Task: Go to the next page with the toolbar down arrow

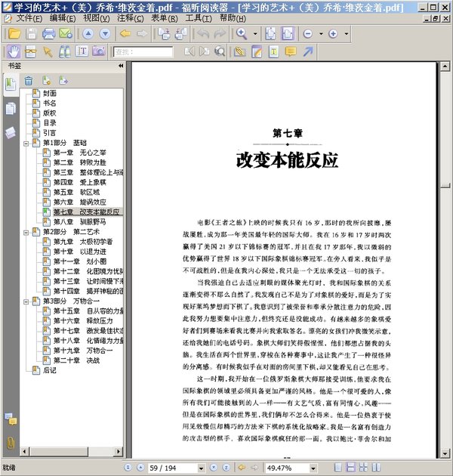Action: click(105, 34)
